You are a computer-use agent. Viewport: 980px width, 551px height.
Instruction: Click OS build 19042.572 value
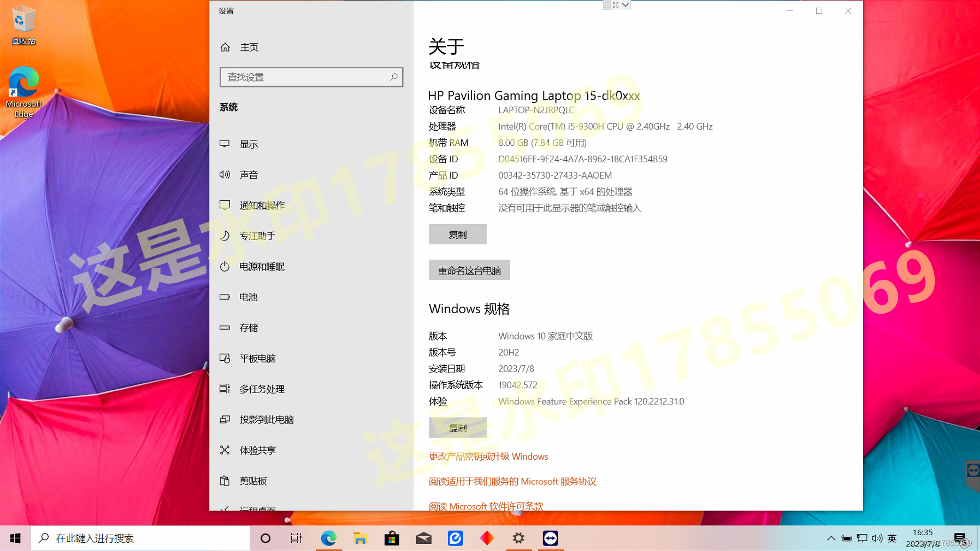[518, 385]
